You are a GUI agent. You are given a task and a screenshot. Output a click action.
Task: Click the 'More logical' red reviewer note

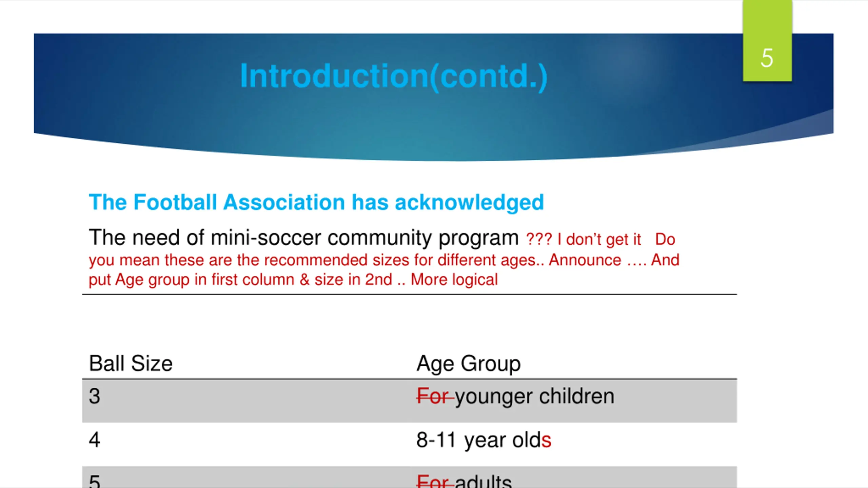pos(454,280)
